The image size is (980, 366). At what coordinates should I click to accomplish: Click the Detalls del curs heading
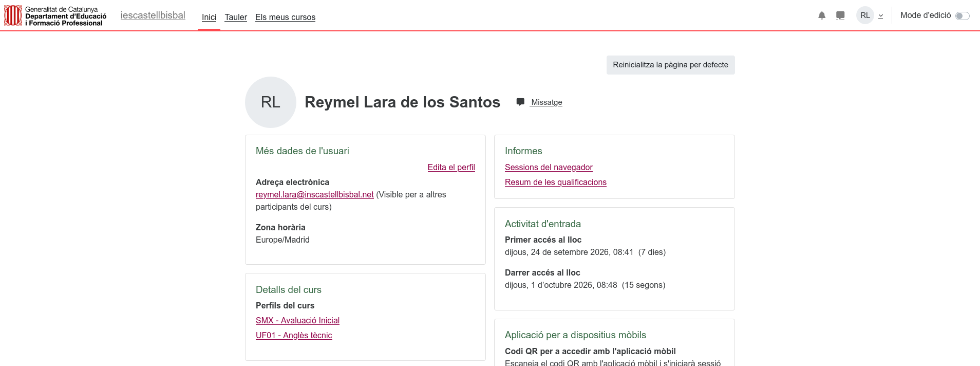pyautogui.click(x=289, y=289)
